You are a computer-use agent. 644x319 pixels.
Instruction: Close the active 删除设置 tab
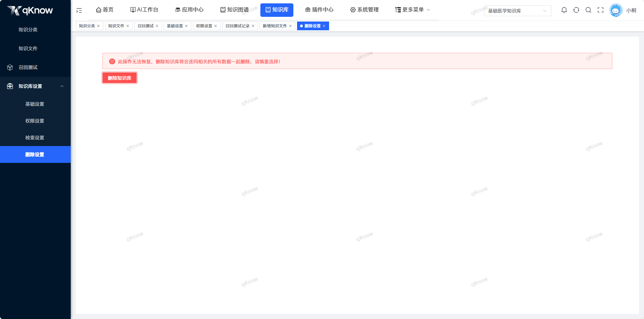pos(324,26)
